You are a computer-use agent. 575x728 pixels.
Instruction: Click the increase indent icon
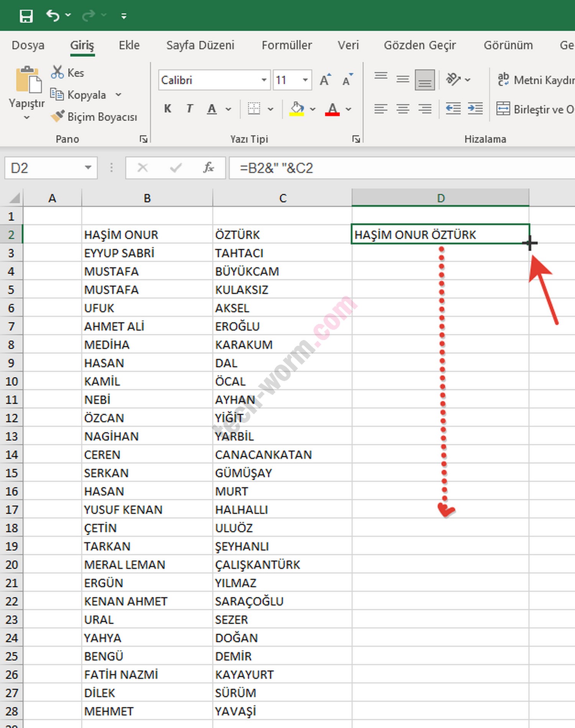[475, 109]
